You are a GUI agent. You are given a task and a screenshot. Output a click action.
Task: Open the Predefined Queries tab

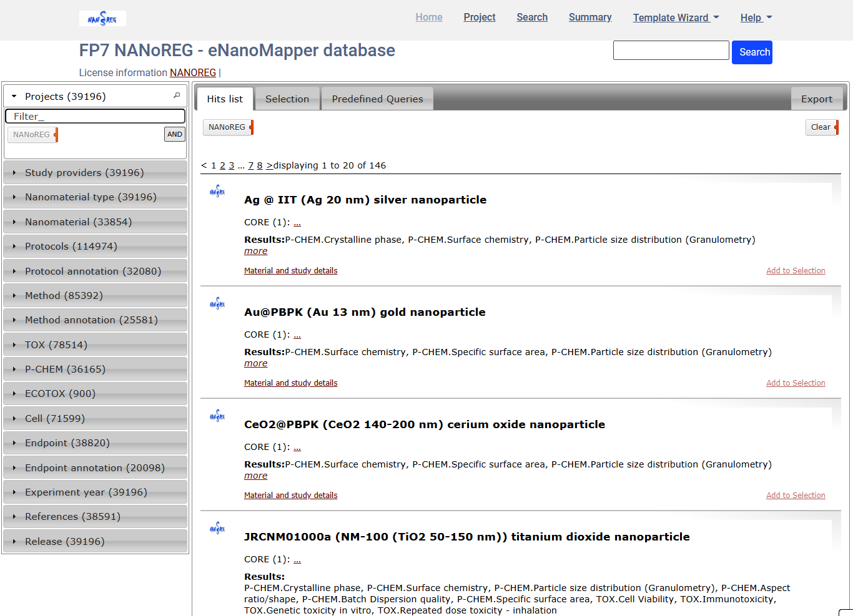pyautogui.click(x=377, y=99)
